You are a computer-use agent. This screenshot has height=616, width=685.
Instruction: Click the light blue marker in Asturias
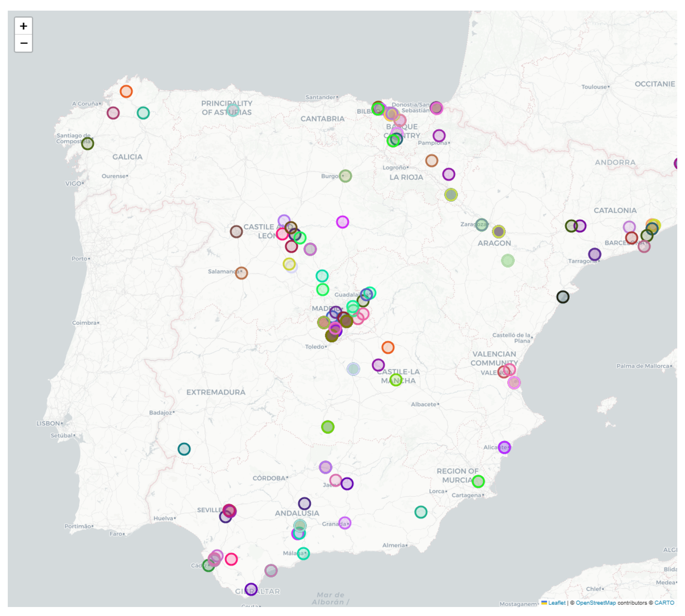(233, 110)
